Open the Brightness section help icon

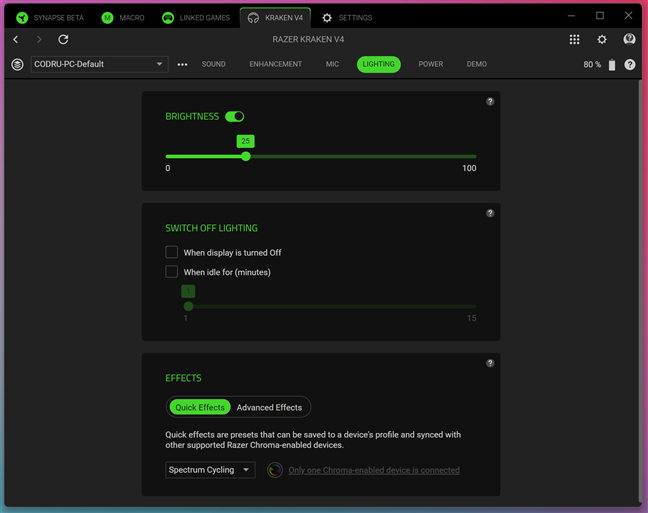point(490,102)
